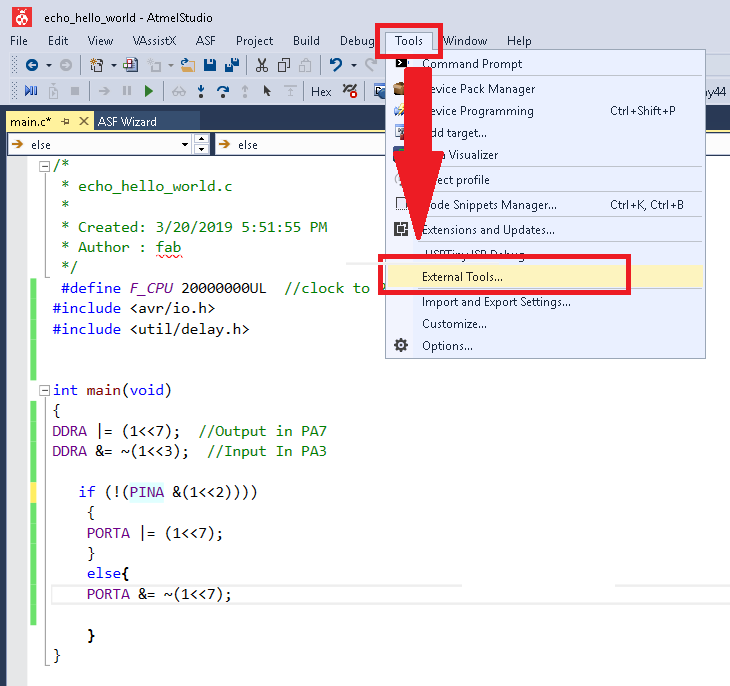Open the Window menu
The image size is (730, 686).
pyautogui.click(x=465, y=41)
